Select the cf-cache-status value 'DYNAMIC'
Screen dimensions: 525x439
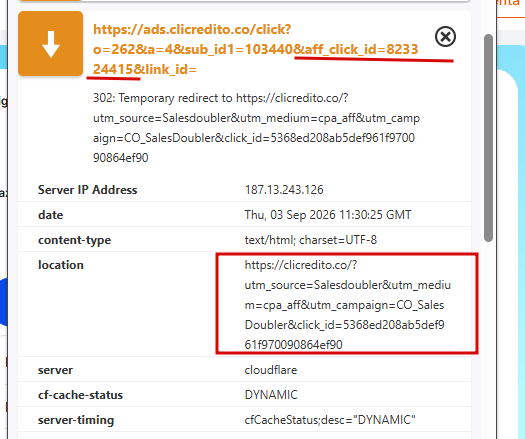271,395
